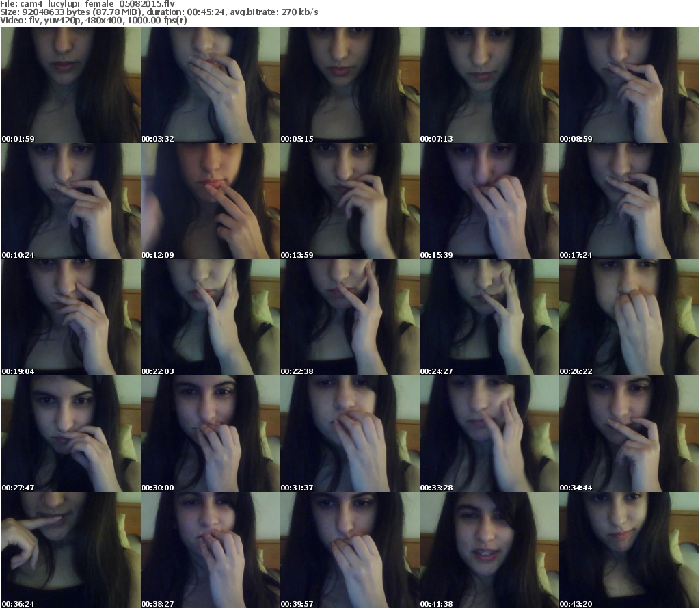700x608 pixels.
Task: Select the frame at 00:13:59
Action: point(350,201)
